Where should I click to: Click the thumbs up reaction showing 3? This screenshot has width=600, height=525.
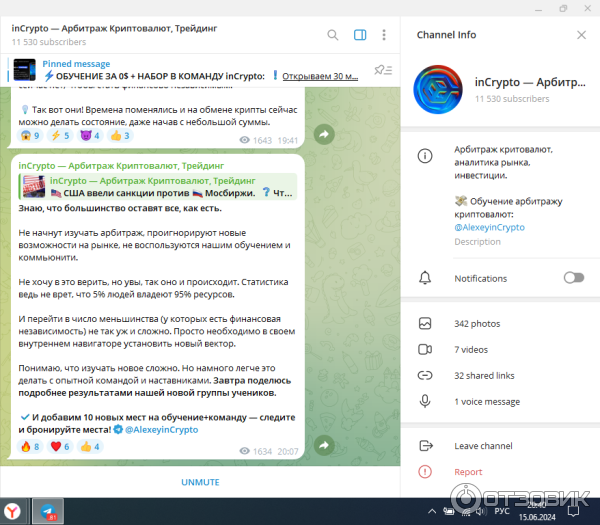tap(119, 136)
